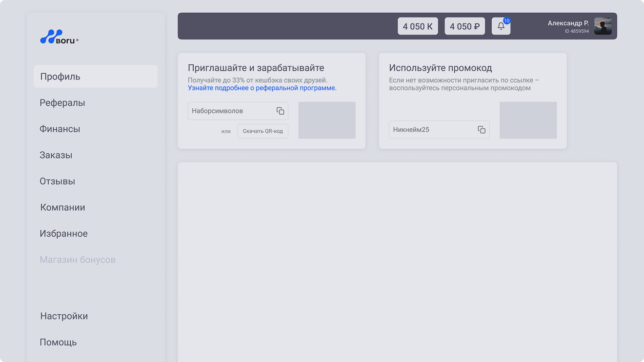Go to Помощь section
Viewport: 644px width, 362px height.
tap(59, 342)
